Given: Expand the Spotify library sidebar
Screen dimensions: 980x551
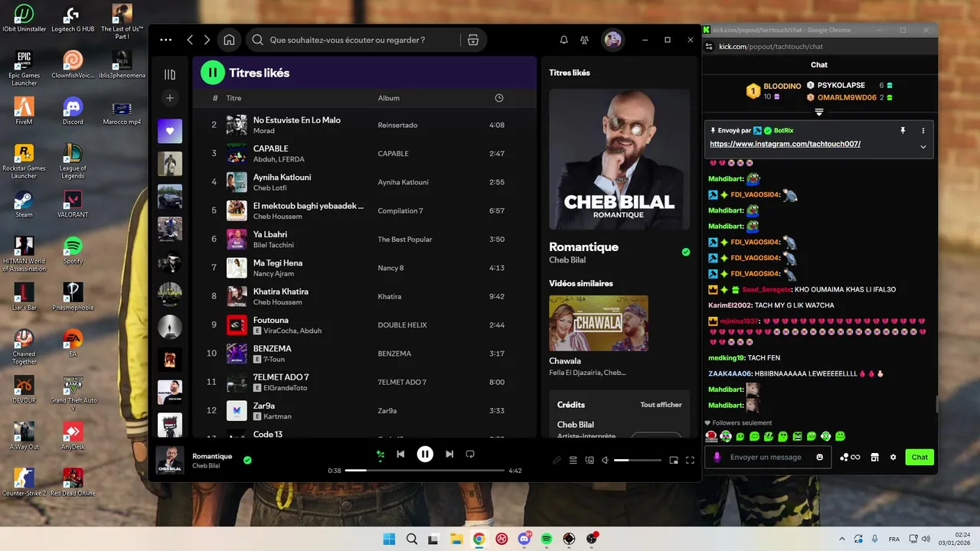Looking at the screenshot, I should click(170, 74).
